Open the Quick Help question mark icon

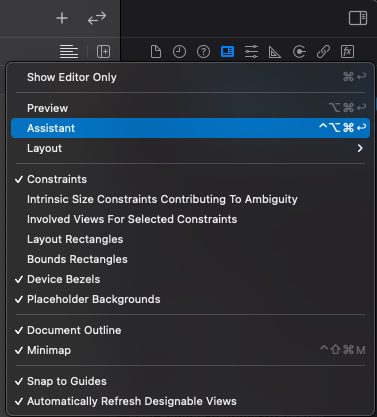(203, 52)
